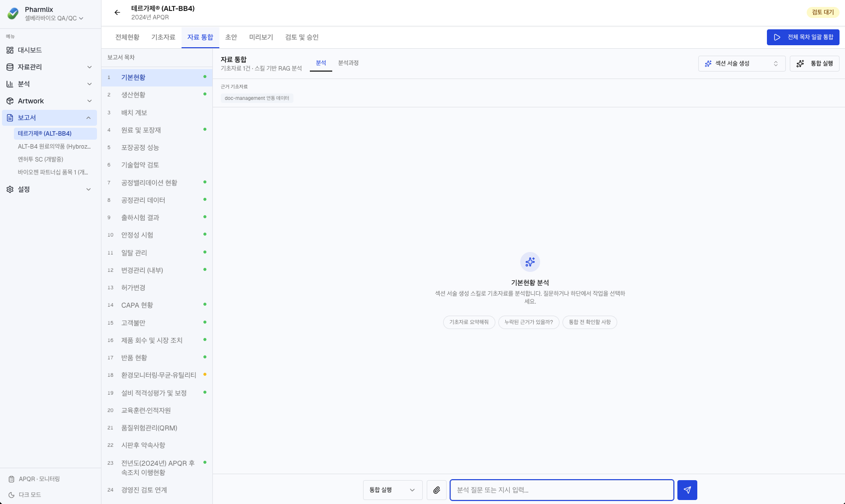The height and width of the screenshot is (504, 845).
Task: Click the 대시보드 grid icon
Action: [10, 50]
